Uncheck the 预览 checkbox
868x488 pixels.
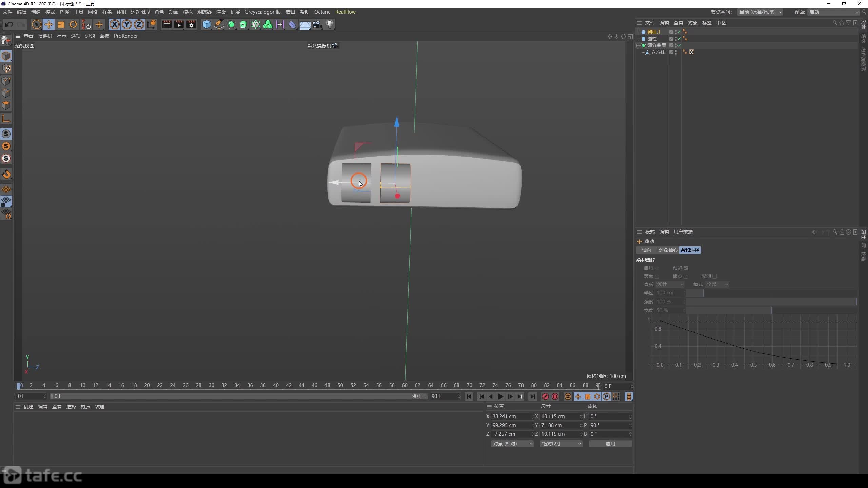pos(686,268)
